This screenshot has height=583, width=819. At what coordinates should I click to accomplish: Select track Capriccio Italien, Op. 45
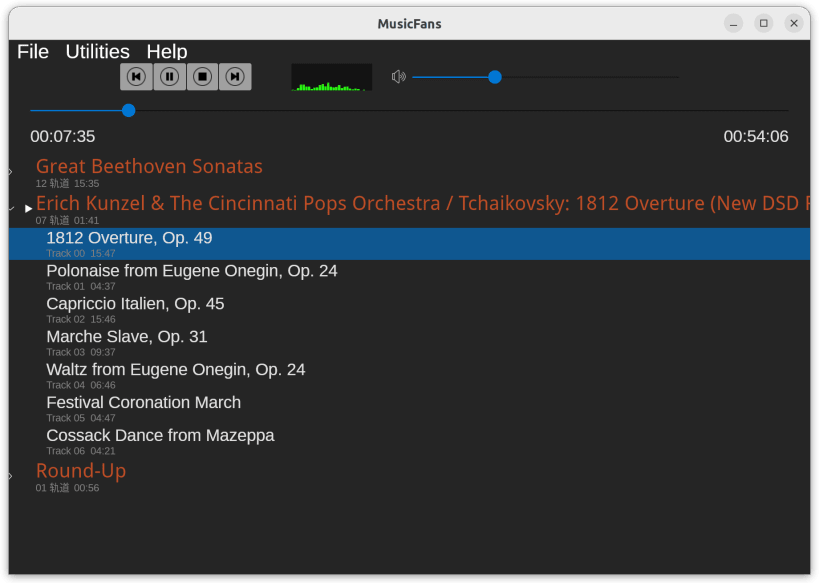[410, 310]
